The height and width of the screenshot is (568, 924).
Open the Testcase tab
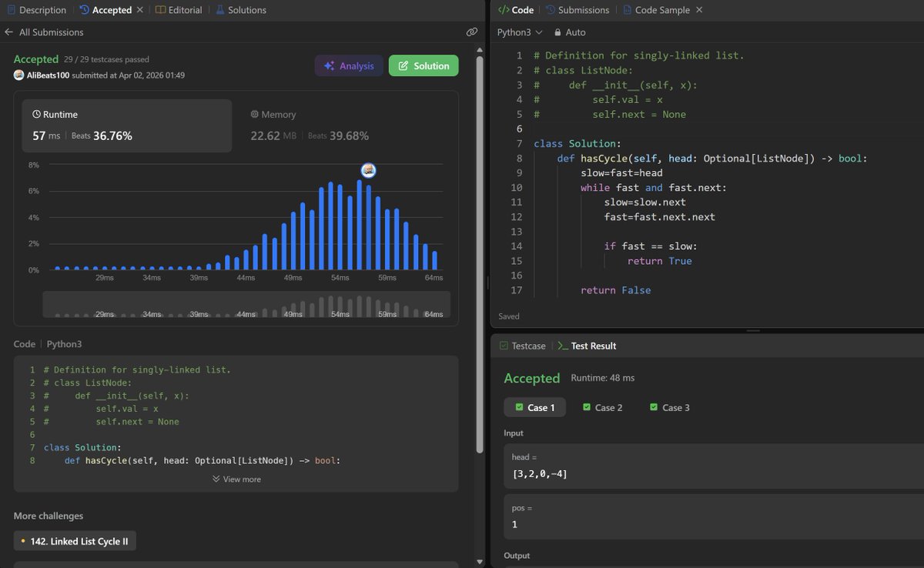click(x=523, y=346)
